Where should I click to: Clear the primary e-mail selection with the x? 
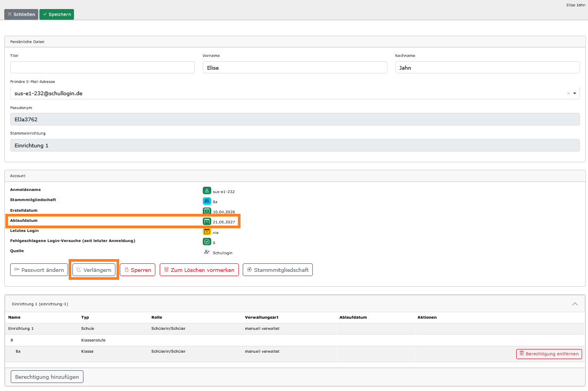point(568,93)
